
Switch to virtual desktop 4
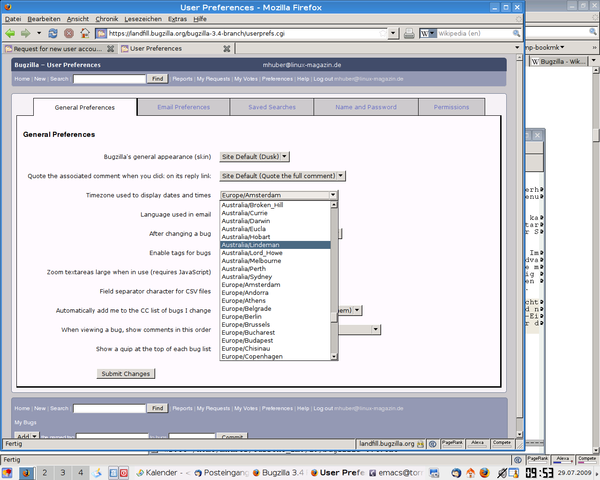click(x=81, y=473)
